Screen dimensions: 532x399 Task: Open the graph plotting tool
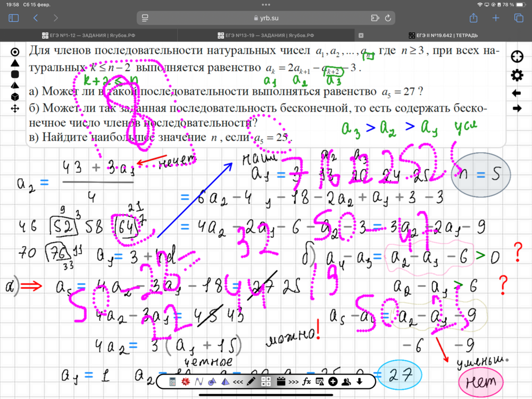coord(199,381)
